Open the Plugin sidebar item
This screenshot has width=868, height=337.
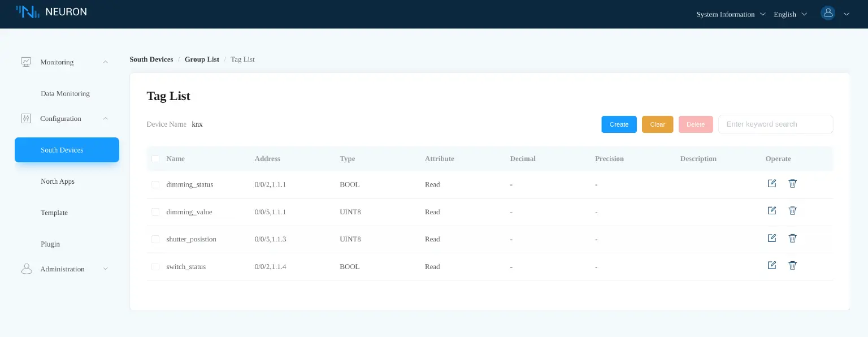tap(50, 244)
